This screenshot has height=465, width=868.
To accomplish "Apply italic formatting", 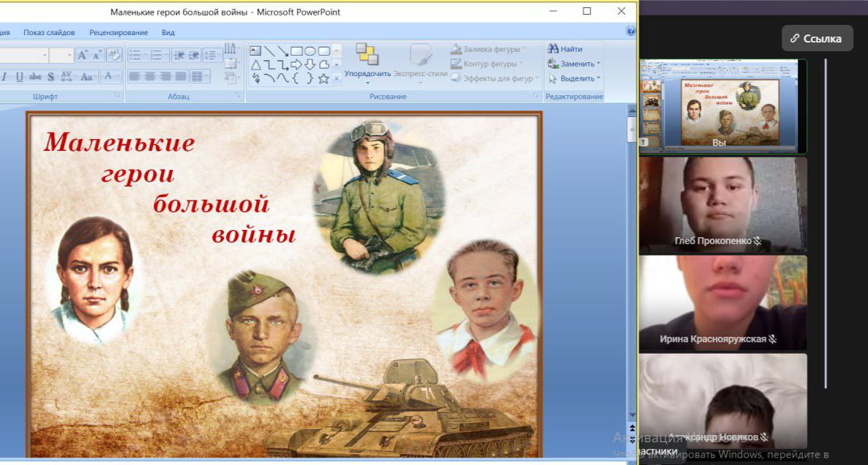I will click(4, 76).
